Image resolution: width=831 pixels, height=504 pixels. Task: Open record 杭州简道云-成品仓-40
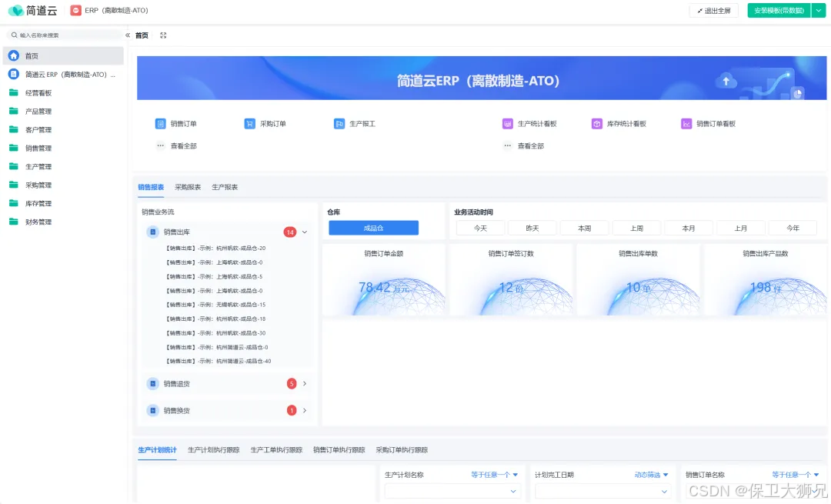coord(219,361)
